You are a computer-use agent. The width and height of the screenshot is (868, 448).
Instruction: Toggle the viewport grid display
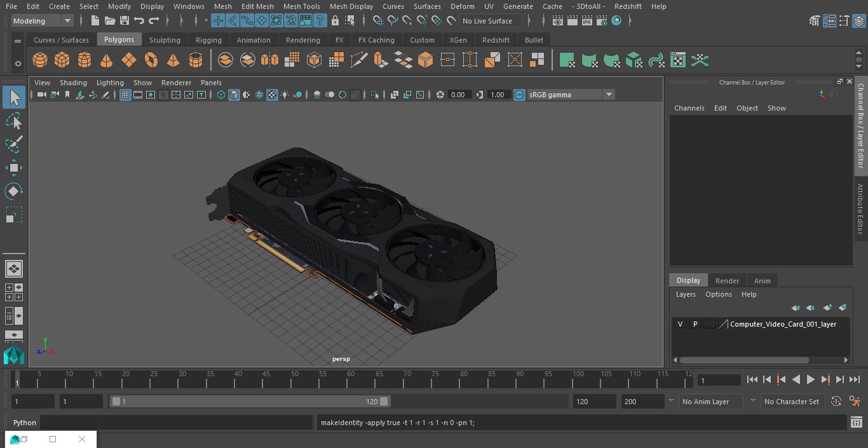coord(125,95)
